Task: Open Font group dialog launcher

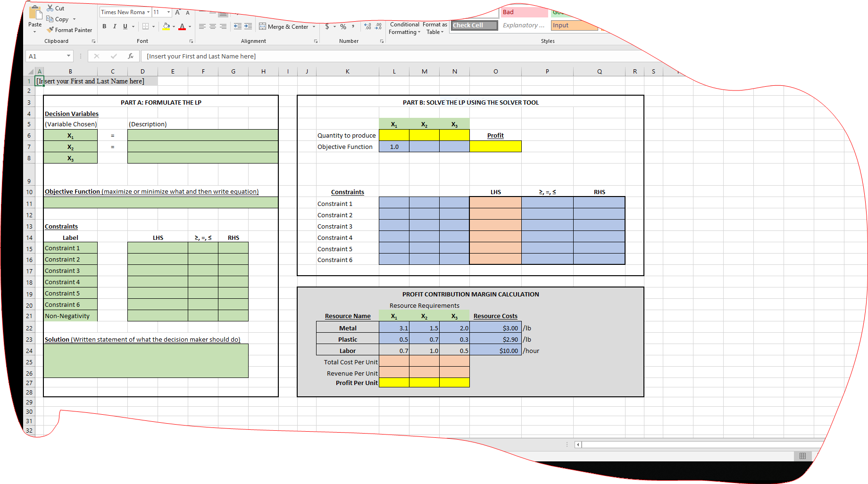Action: click(191, 41)
